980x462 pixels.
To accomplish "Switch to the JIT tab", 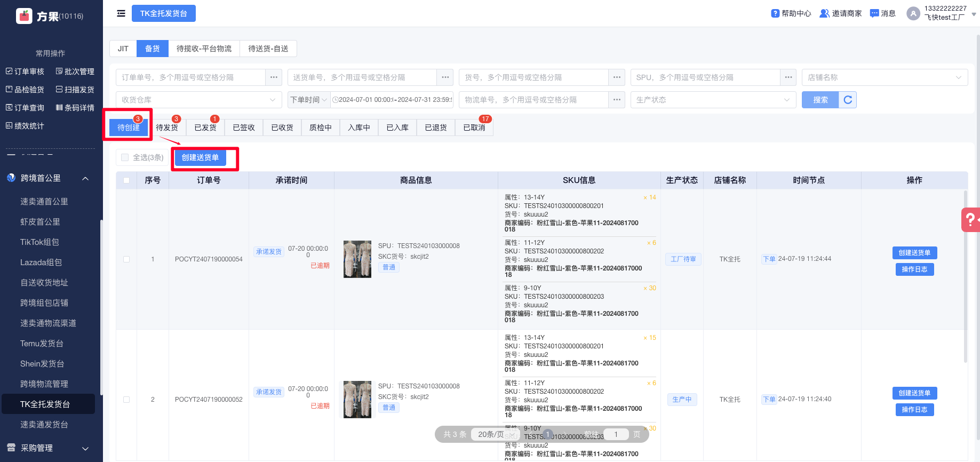I will pyautogui.click(x=123, y=49).
